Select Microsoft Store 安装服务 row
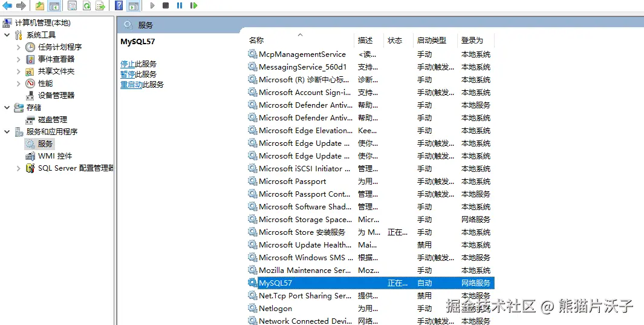The width and height of the screenshot is (644, 325). (371, 232)
